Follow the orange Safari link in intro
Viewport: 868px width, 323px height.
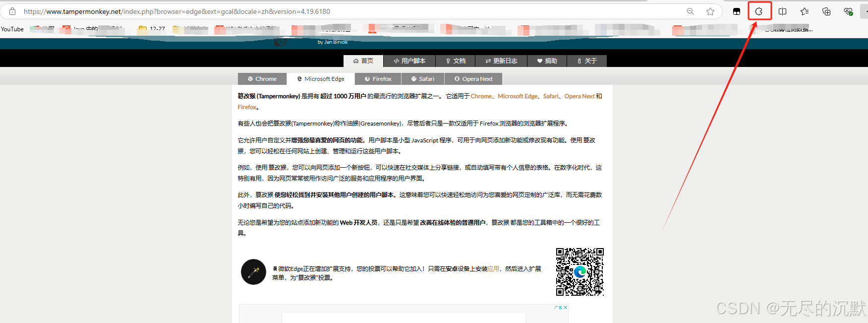coord(551,96)
